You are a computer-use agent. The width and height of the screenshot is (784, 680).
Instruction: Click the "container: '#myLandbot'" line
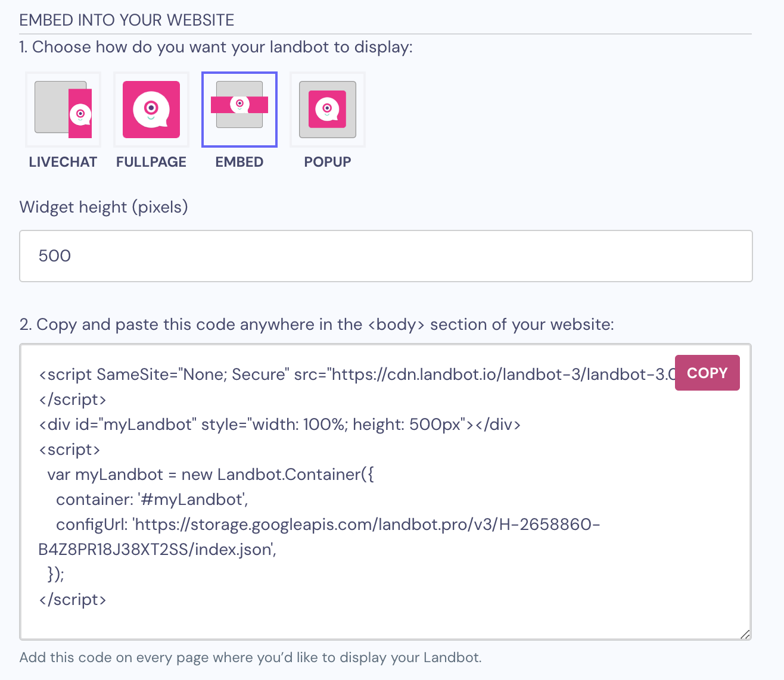click(152, 500)
